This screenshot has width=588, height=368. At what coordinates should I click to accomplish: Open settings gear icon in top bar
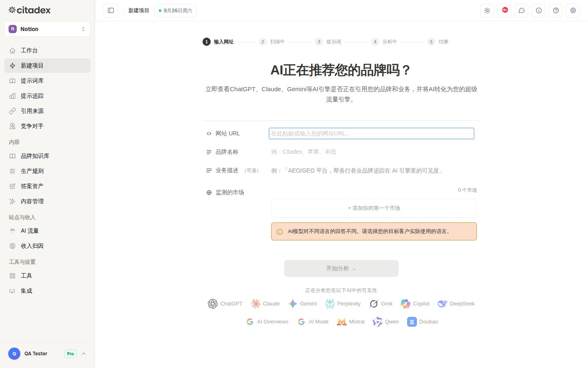coord(573,11)
